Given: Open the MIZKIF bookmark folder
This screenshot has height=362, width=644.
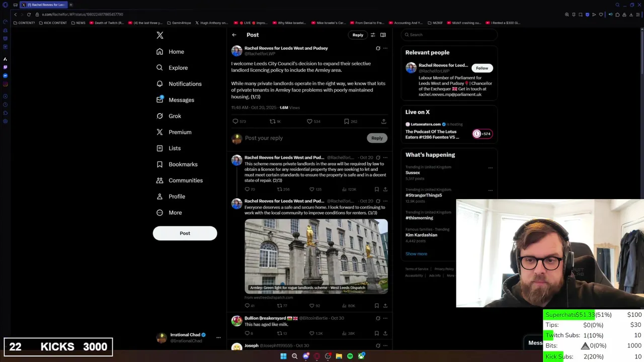Looking at the screenshot, I should pyautogui.click(x=435, y=23).
